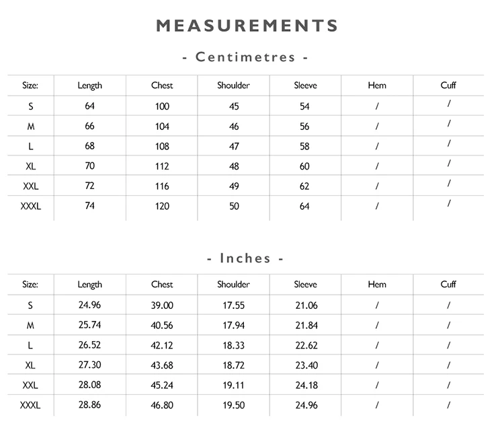Select shoulder value 47 for size L
This screenshot has height=442, width=504.
[234, 147]
